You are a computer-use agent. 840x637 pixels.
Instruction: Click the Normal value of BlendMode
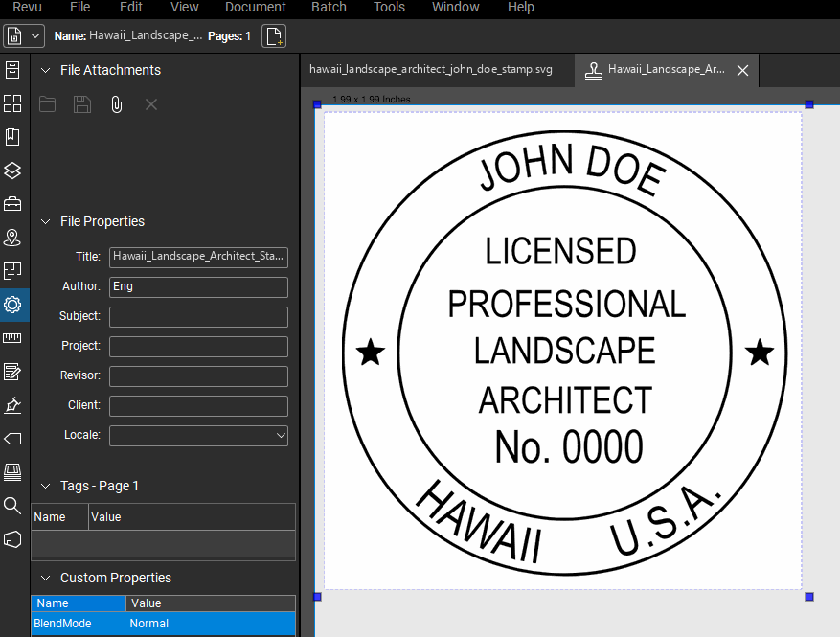(148, 624)
